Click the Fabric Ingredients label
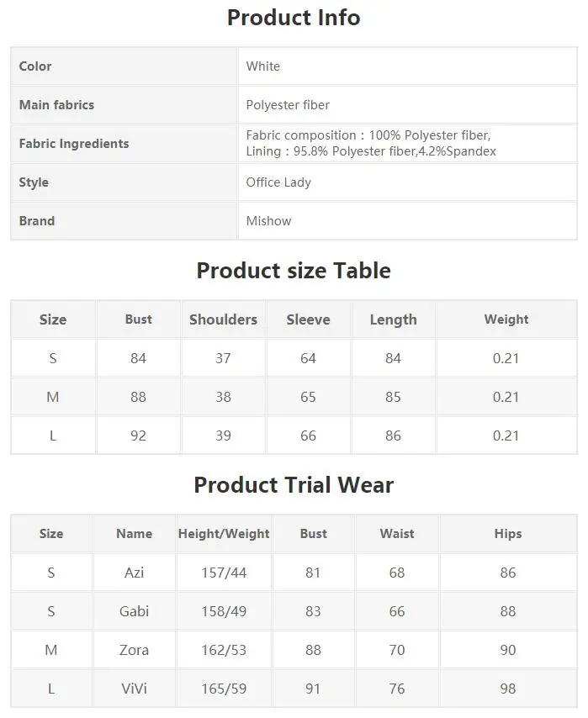The image size is (588, 718). [74, 144]
